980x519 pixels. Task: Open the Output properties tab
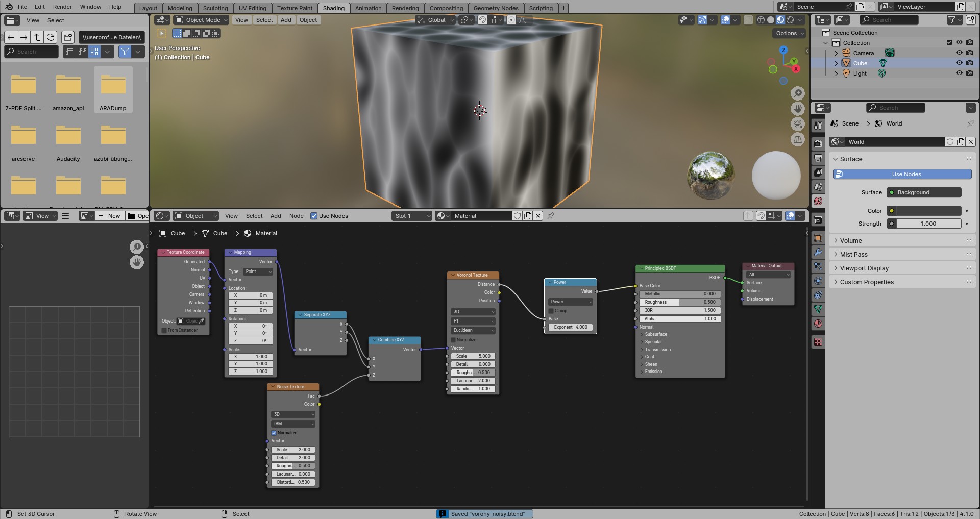[x=818, y=158]
